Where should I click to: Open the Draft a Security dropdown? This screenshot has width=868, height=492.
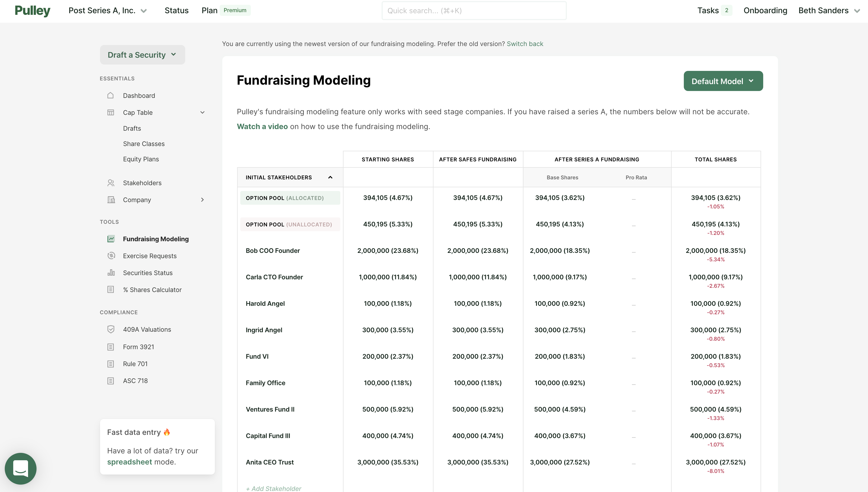point(142,55)
